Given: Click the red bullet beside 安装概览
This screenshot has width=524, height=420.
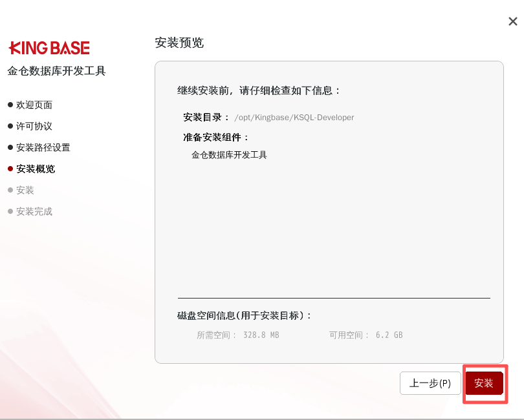Looking at the screenshot, I should (10, 169).
